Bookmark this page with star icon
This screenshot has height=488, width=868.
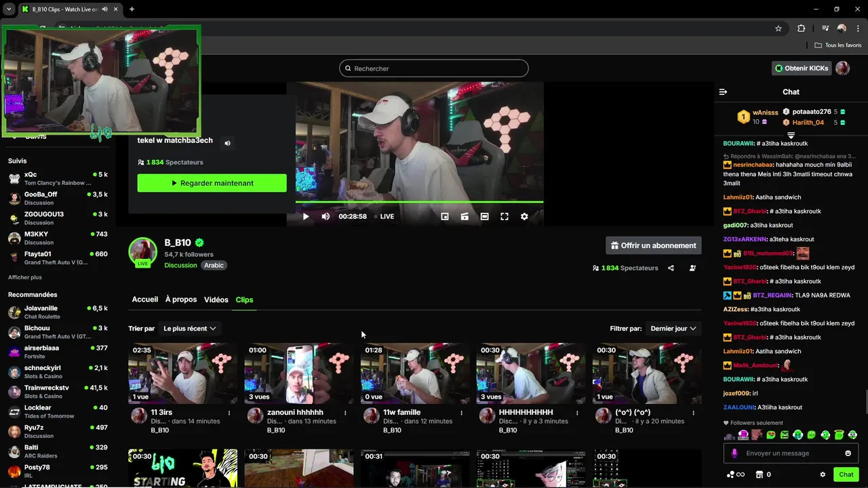tap(778, 28)
